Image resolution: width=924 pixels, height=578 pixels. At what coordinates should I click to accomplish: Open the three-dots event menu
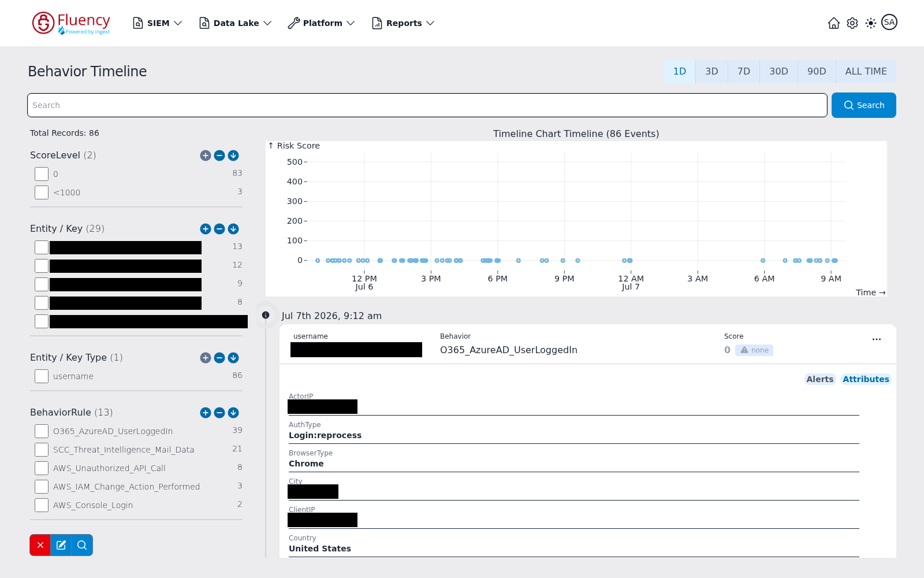(877, 339)
